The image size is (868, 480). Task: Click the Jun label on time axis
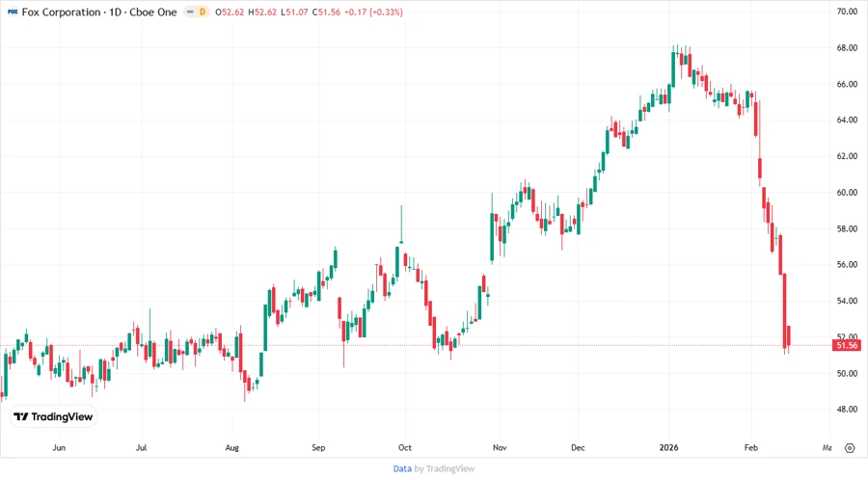tap(59, 448)
